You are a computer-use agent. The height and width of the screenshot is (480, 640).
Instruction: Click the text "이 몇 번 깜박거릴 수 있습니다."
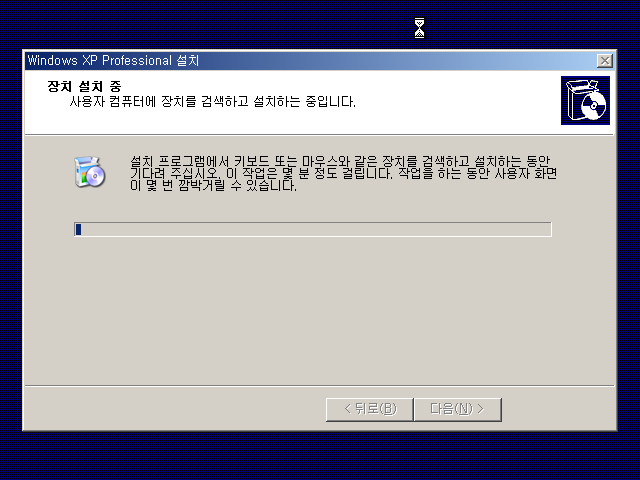coord(213,186)
